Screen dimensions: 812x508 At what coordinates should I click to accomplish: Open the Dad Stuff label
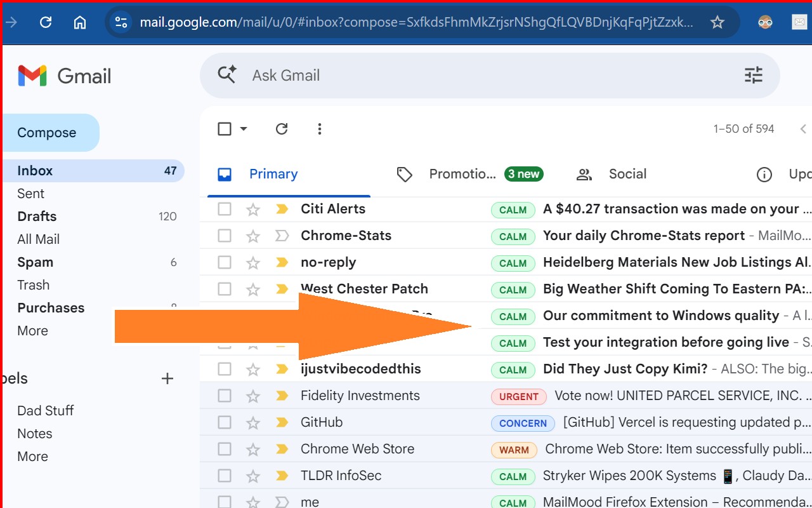tap(46, 411)
